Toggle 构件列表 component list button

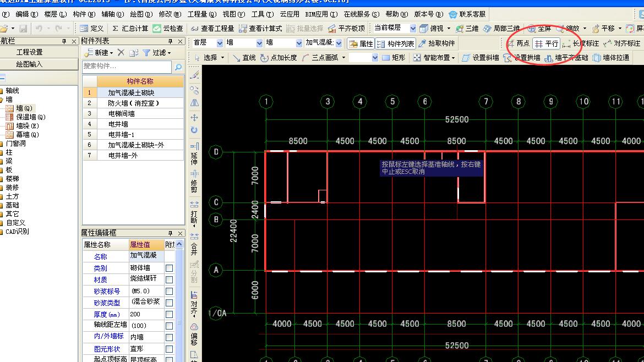[x=396, y=43]
